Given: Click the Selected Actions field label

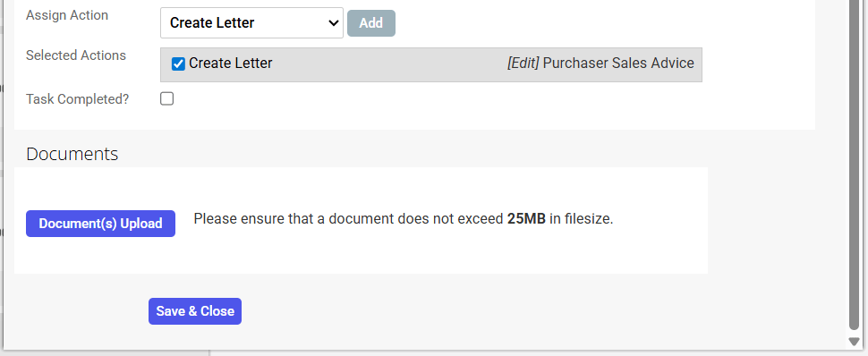Looking at the screenshot, I should pos(76,55).
